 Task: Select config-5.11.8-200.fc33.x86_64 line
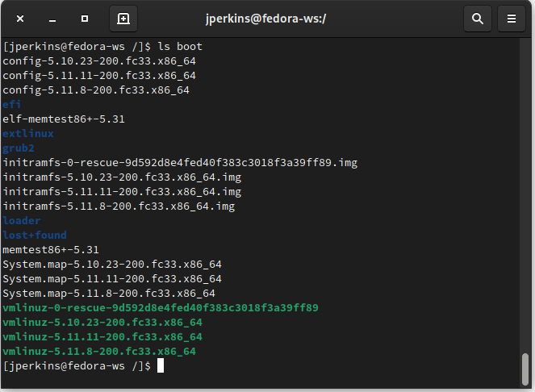[96, 90]
